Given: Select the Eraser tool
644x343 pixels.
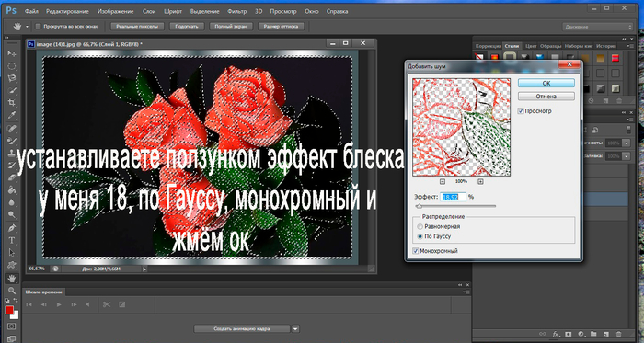Looking at the screenshot, I should tap(12, 177).
